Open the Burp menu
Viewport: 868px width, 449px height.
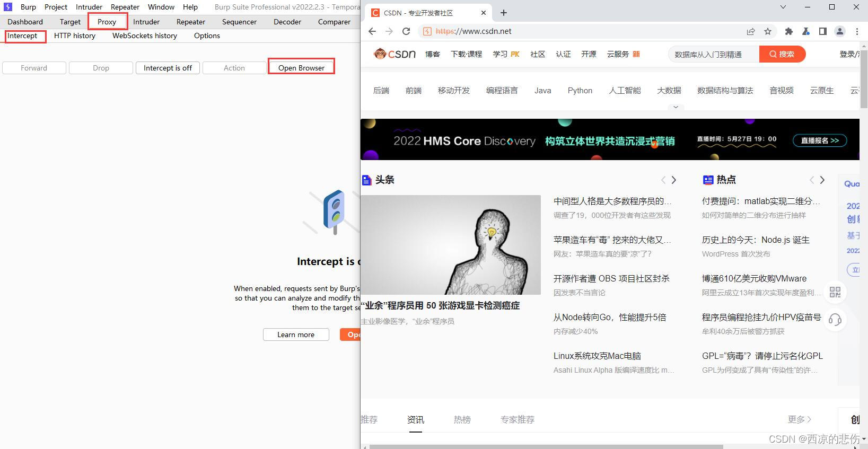click(x=28, y=7)
